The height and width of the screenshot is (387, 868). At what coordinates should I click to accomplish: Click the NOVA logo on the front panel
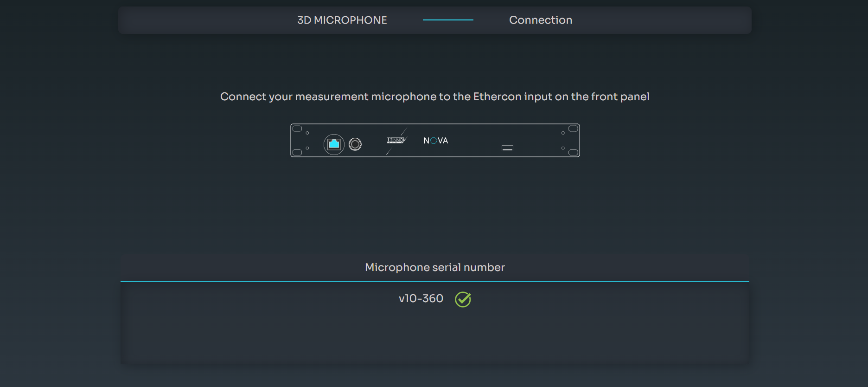[435, 141]
